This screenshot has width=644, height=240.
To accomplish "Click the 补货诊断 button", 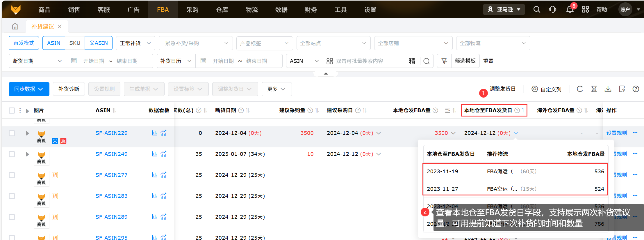I will point(69,89).
